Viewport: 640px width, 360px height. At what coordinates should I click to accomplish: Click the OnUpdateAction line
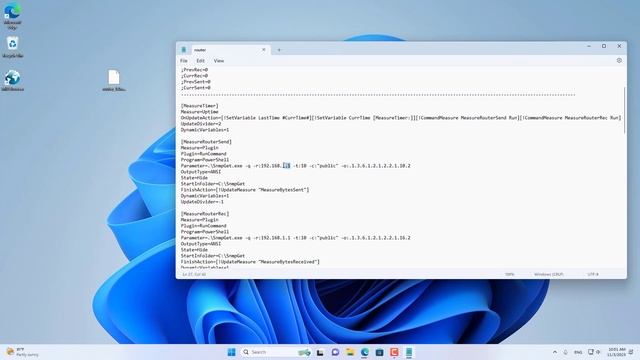click(x=401, y=118)
